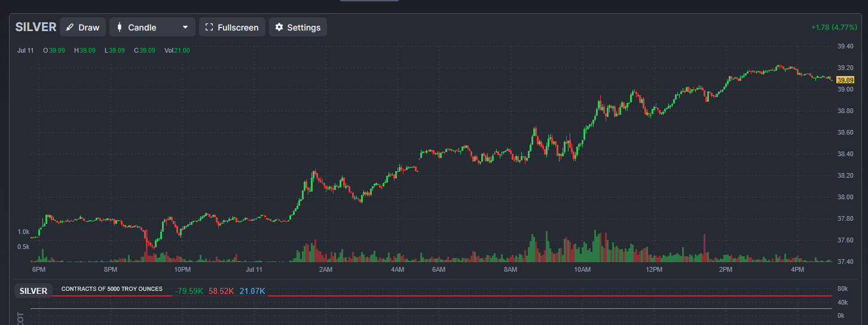Image resolution: width=868 pixels, height=325 pixels.
Task: Click the red 58.52K COT value
Action: point(221,291)
